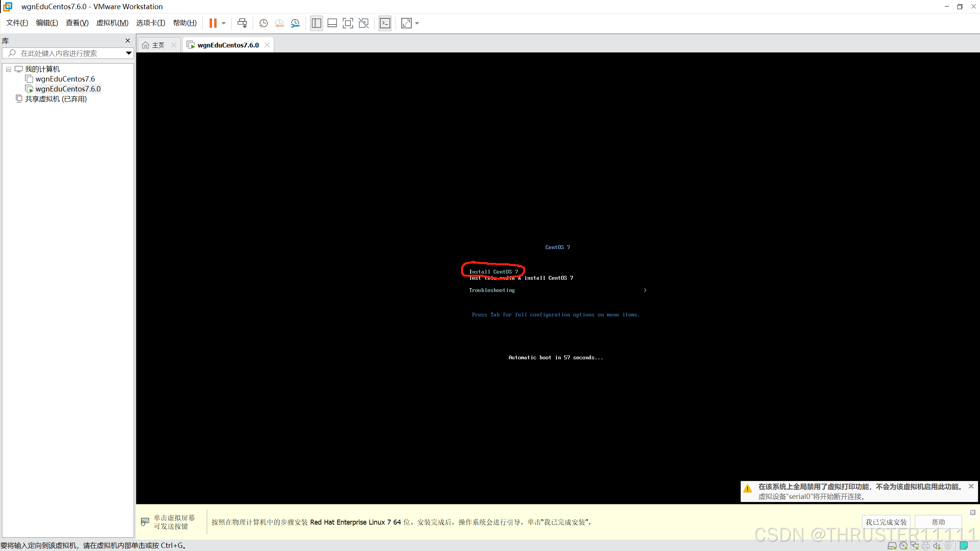
Task: Toggle the thumbnail bar view
Action: 332,23
